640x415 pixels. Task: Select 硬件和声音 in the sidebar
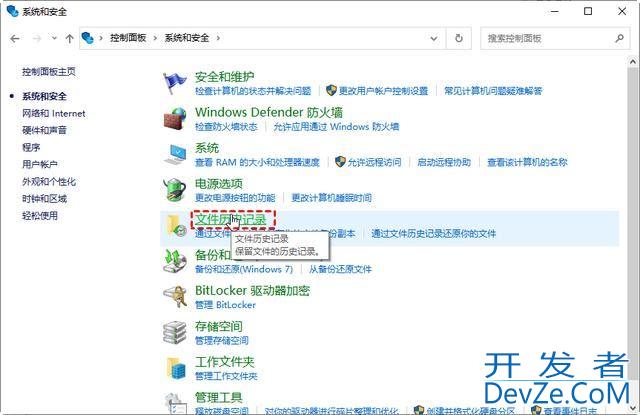pyautogui.click(x=44, y=130)
